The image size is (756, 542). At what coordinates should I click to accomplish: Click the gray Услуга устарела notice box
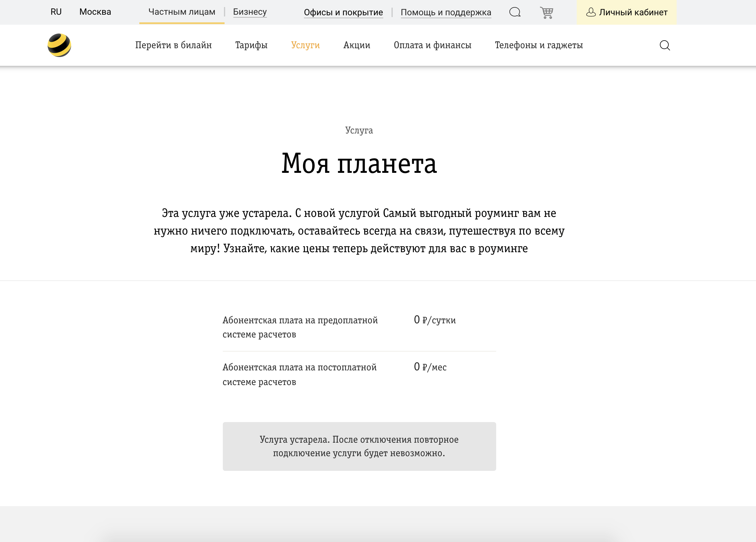[359, 446]
